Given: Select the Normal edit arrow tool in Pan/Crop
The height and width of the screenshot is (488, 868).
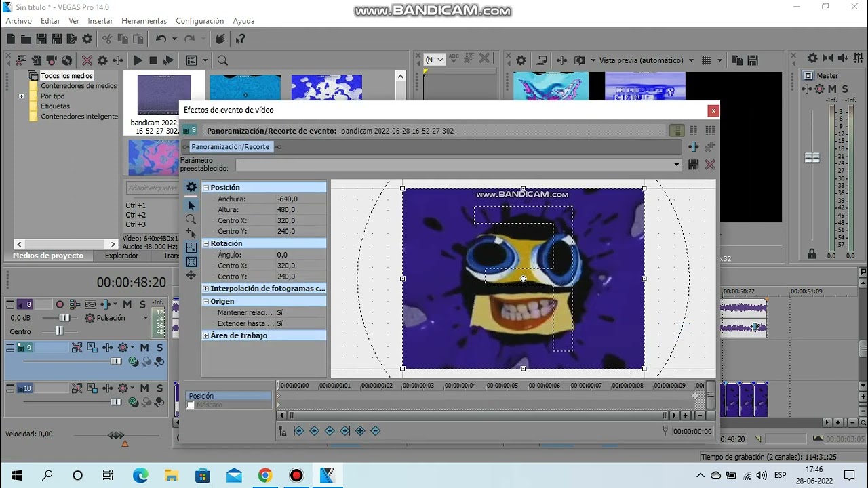Looking at the screenshot, I should (191, 205).
